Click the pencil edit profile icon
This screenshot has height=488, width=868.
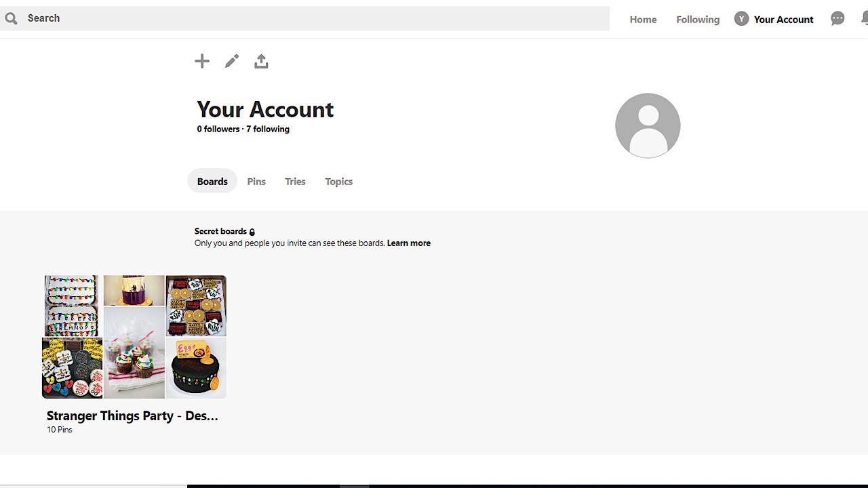click(x=232, y=62)
